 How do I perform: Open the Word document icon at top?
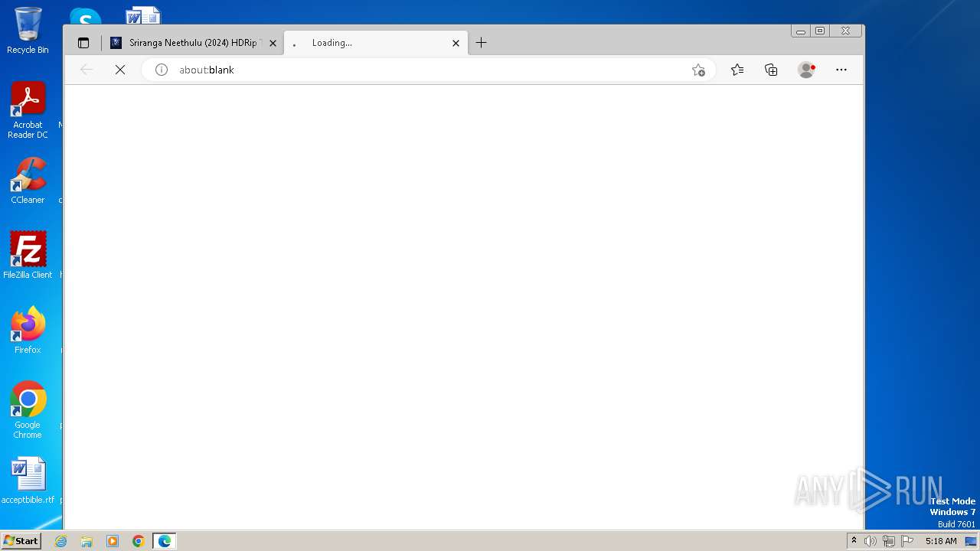coord(143,16)
